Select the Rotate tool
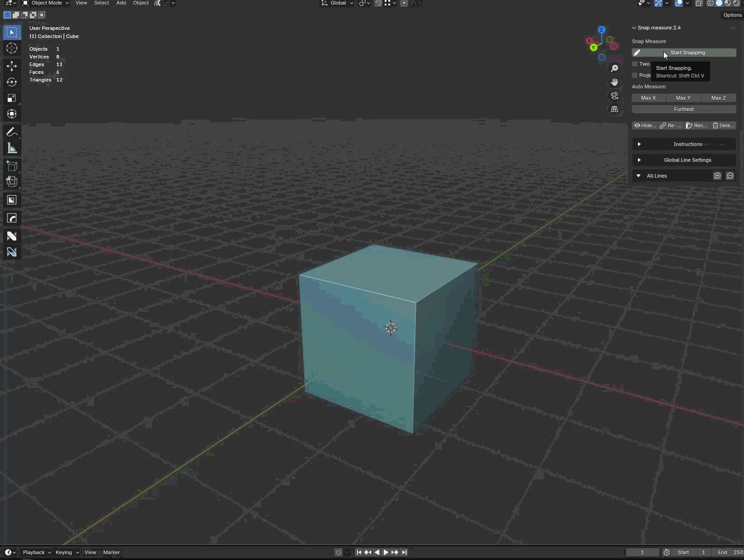Screen dimensions: 744x560 pyautogui.click(x=12, y=82)
